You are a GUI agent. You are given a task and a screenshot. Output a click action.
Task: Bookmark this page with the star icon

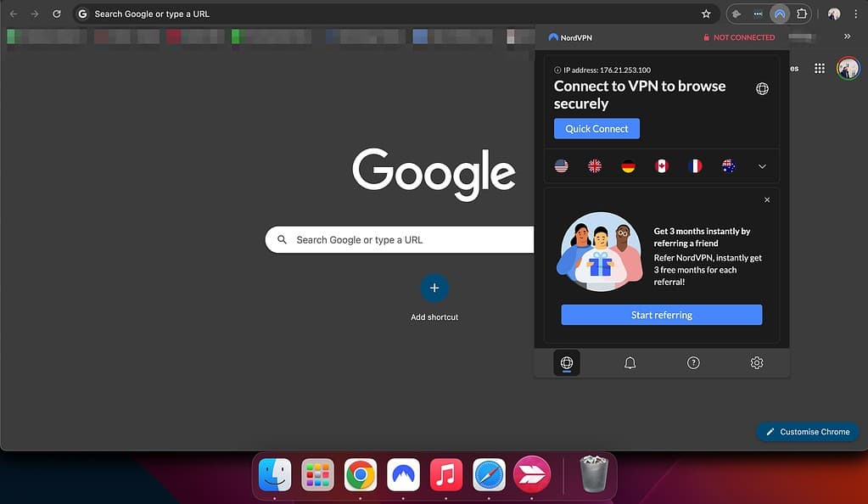(x=706, y=14)
